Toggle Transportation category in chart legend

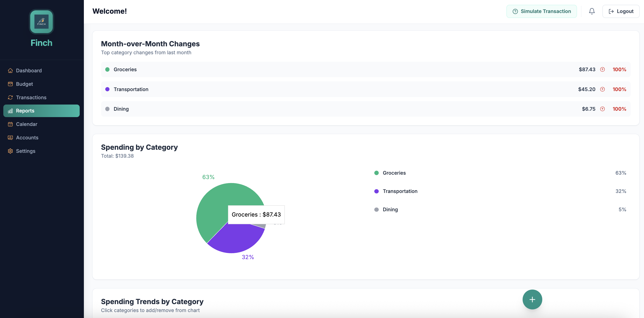400,191
